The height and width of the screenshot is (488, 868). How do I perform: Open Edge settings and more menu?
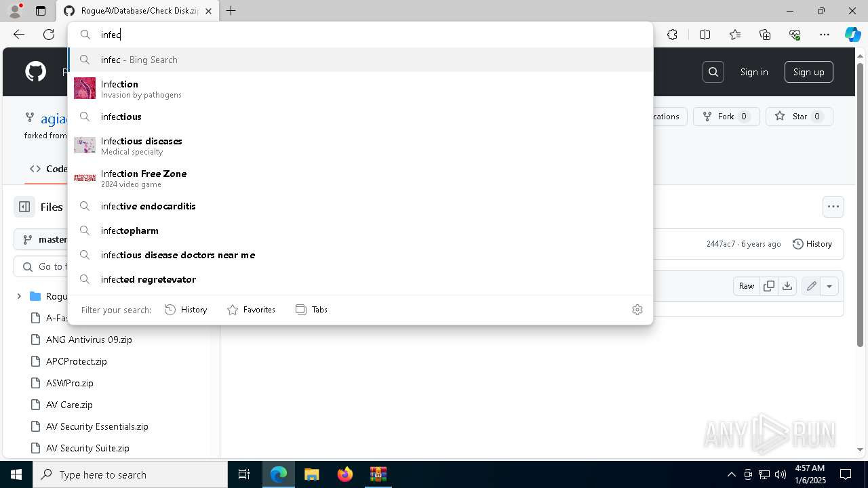click(x=825, y=35)
